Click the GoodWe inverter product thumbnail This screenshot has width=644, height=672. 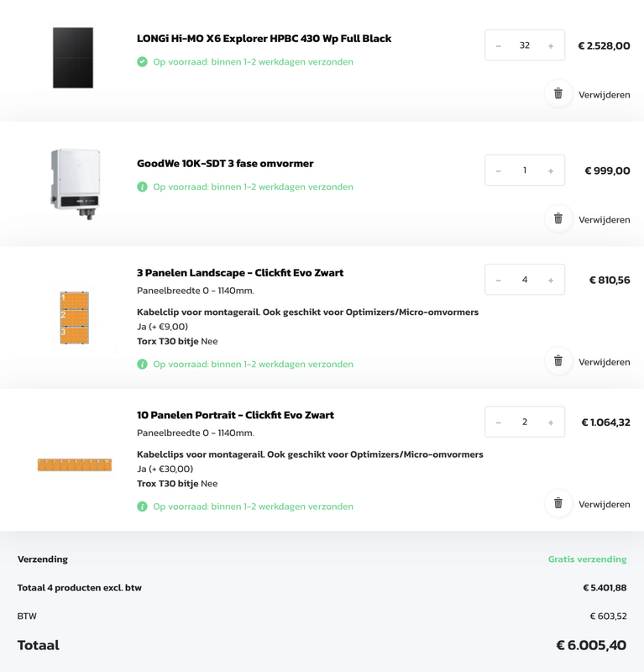pos(75,183)
